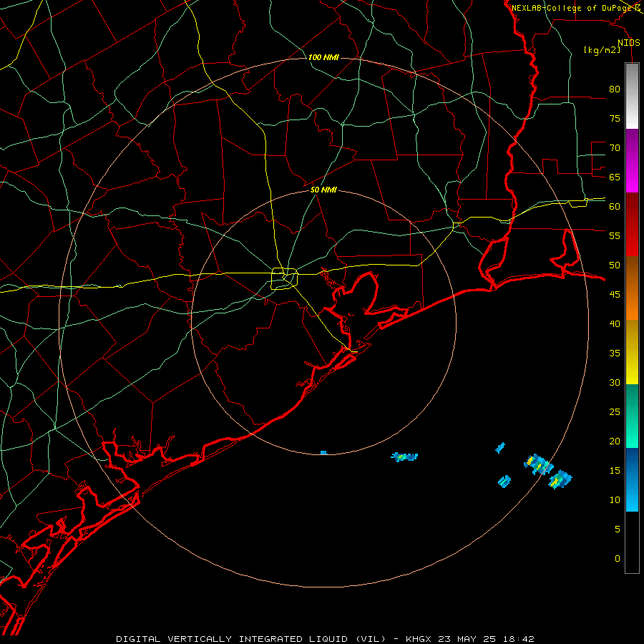Viewport: 644px width, 644px height.
Task: Click the Digital Vertically Integrated Liquid caption
Action: pyautogui.click(x=326, y=639)
